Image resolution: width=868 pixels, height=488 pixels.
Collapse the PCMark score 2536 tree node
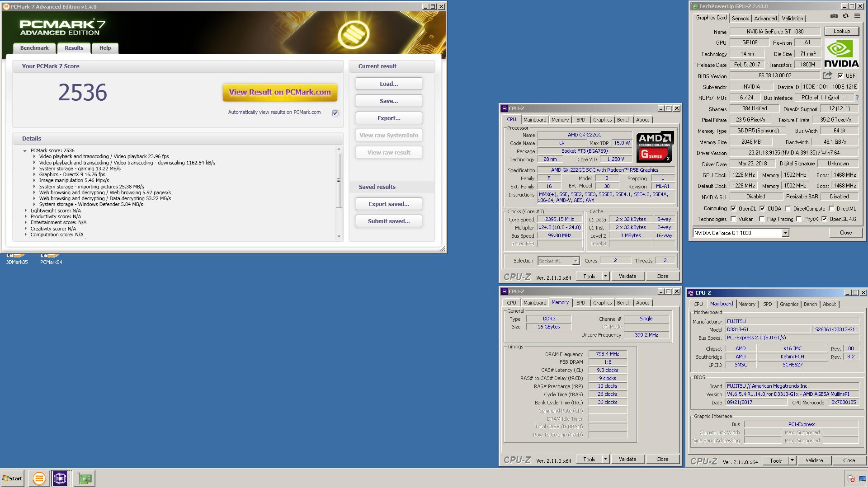pos(25,151)
